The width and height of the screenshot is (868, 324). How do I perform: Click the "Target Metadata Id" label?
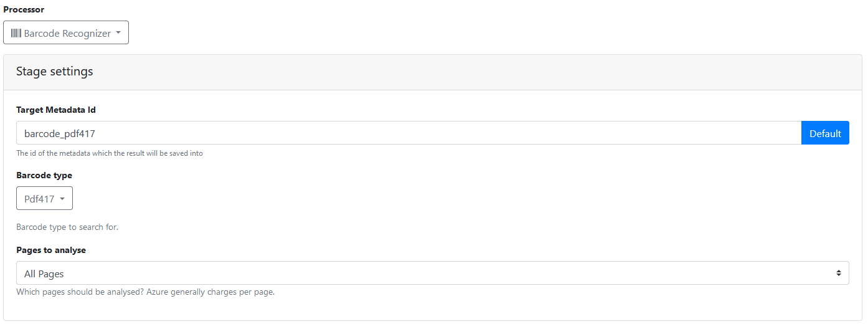(x=56, y=110)
